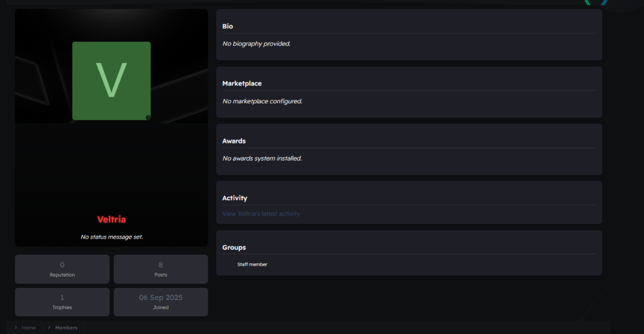The width and height of the screenshot is (644, 334).
Task: Click the chevron icon before Home breadcrumb
Action: coord(16,328)
